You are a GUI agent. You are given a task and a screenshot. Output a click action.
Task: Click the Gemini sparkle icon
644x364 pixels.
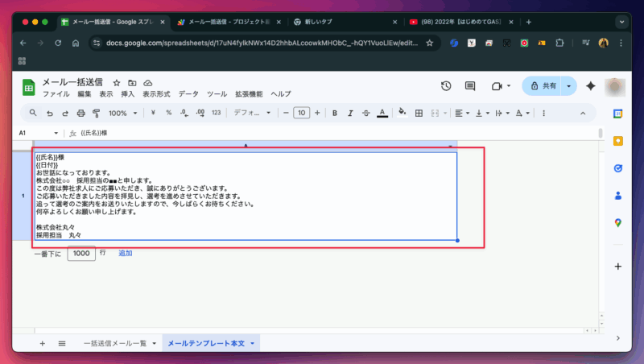(590, 86)
